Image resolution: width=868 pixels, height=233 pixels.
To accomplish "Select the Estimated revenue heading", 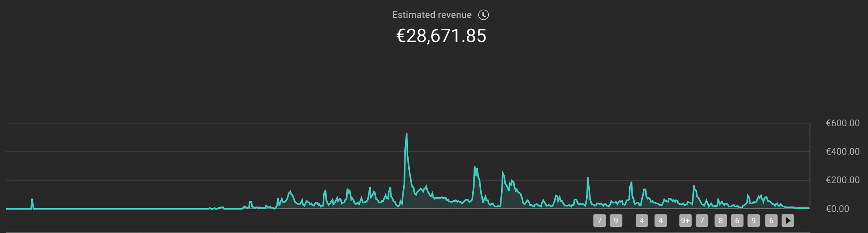I will click(432, 15).
